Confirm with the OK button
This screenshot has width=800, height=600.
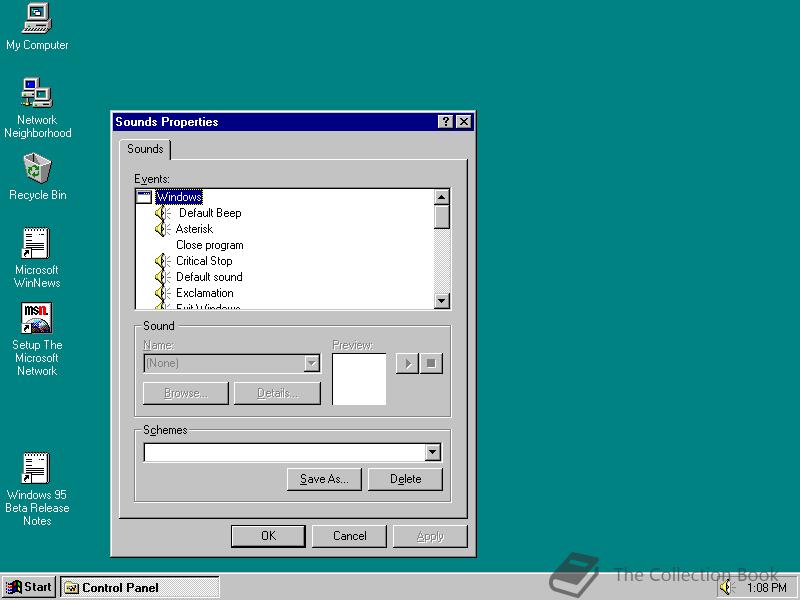pos(268,536)
